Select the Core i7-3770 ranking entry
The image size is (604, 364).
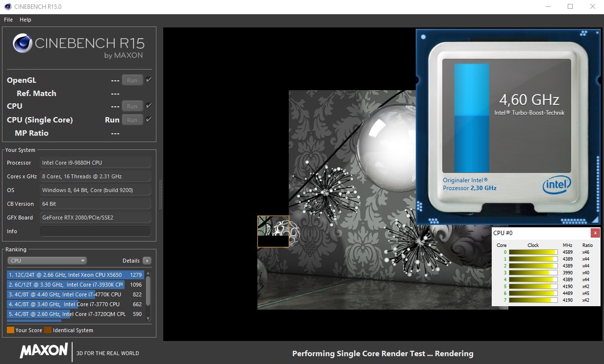click(75, 304)
